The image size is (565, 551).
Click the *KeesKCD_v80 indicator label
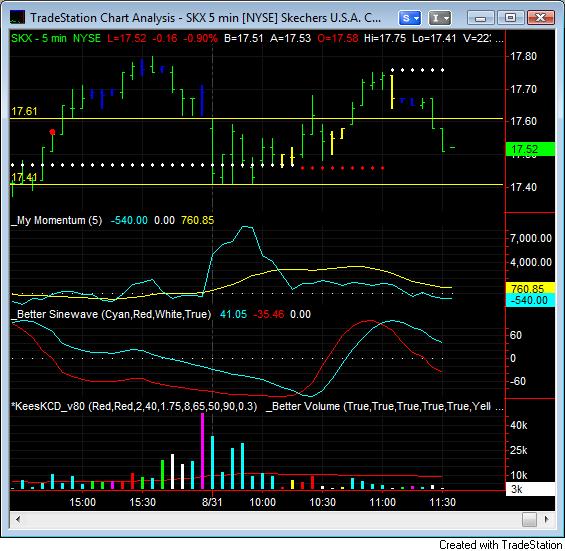pyautogui.click(x=134, y=406)
